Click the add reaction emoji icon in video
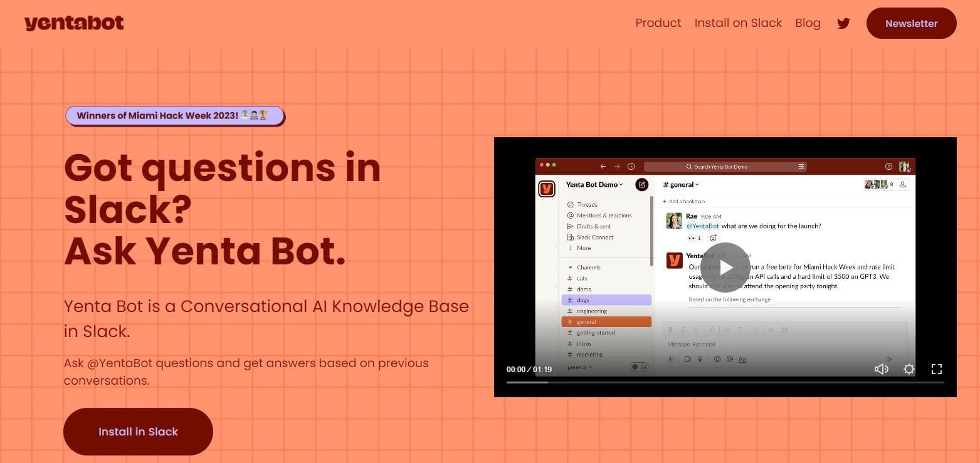Screen dimensions: 980x463 pyautogui.click(x=713, y=238)
